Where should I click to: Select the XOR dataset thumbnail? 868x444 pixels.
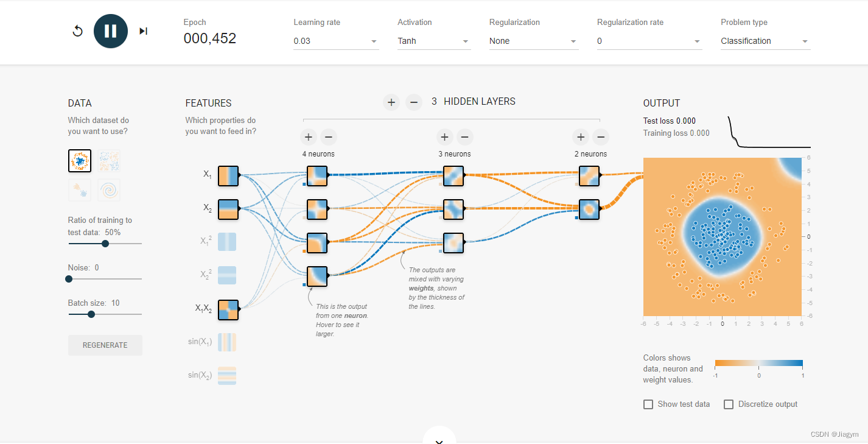point(109,161)
